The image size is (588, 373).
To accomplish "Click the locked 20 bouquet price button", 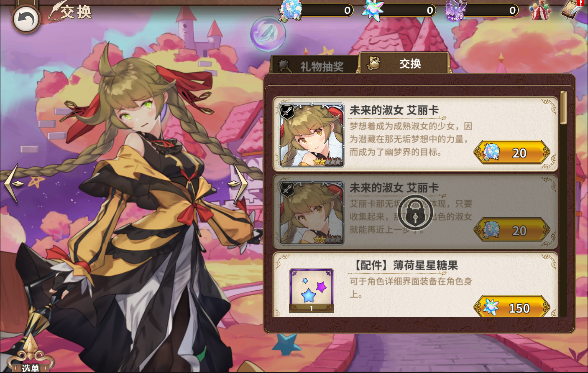I will tap(512, 230).
